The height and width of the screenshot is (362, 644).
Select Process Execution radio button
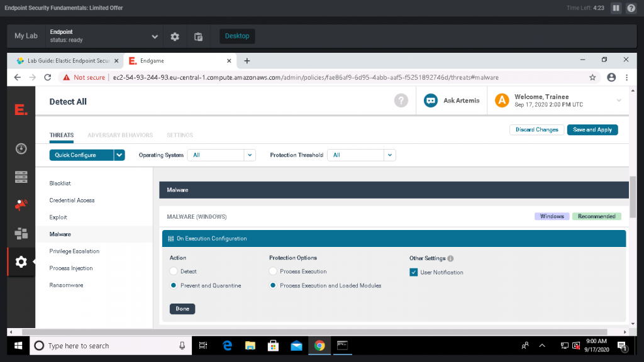273,271
